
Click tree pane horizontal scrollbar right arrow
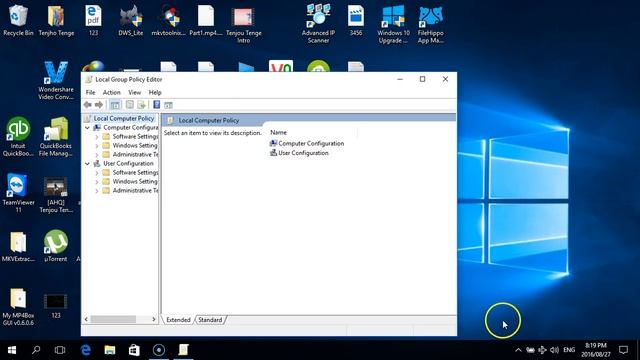tap(154, 319)
